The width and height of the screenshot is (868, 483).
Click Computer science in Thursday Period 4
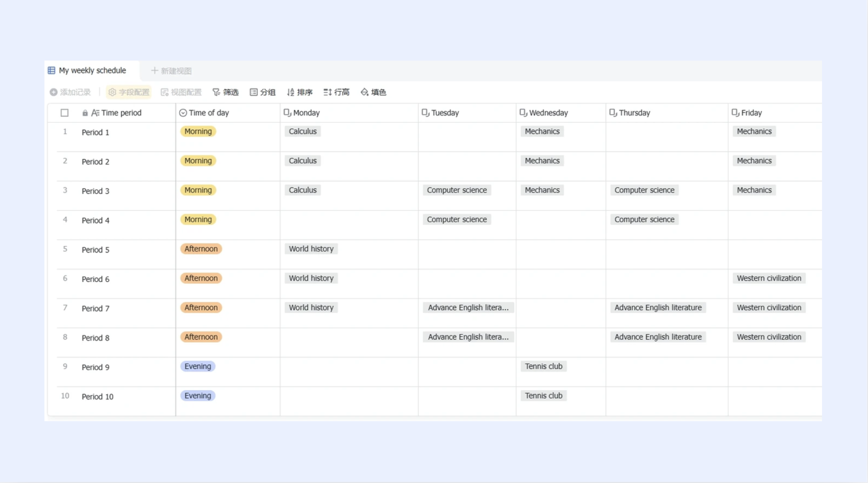[x=644, y=220]
